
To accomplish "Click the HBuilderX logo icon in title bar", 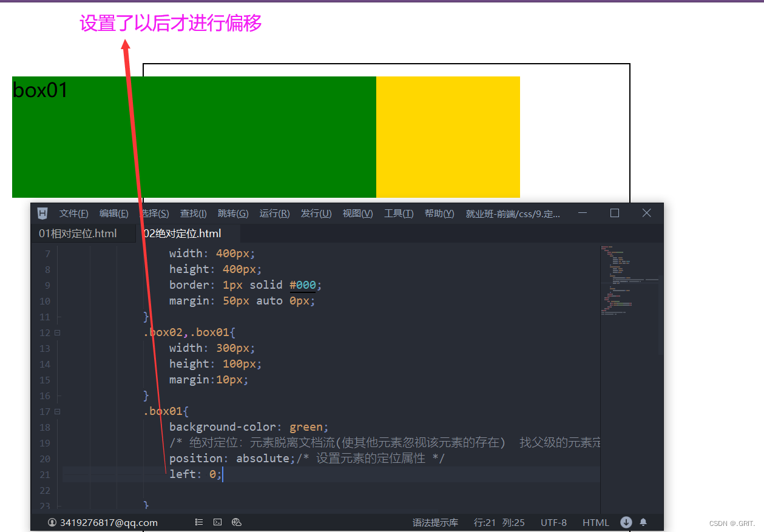I will (x=42, y=213).
